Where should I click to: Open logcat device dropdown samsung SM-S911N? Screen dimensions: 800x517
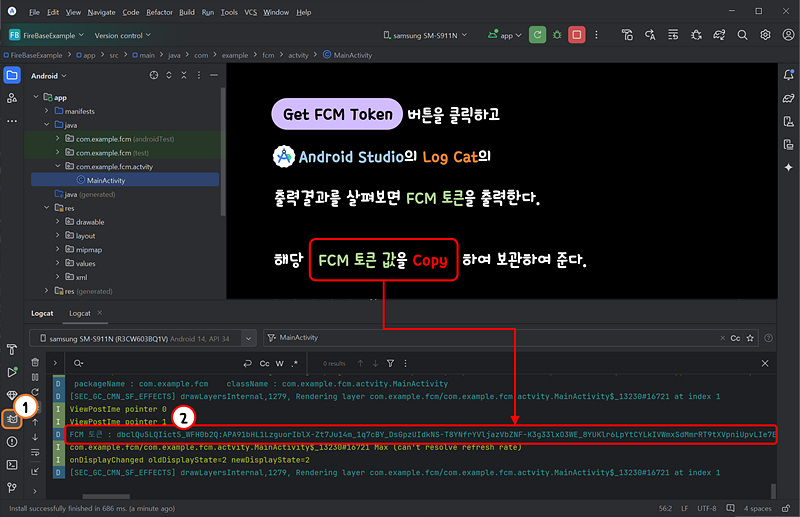pos(142,338)
